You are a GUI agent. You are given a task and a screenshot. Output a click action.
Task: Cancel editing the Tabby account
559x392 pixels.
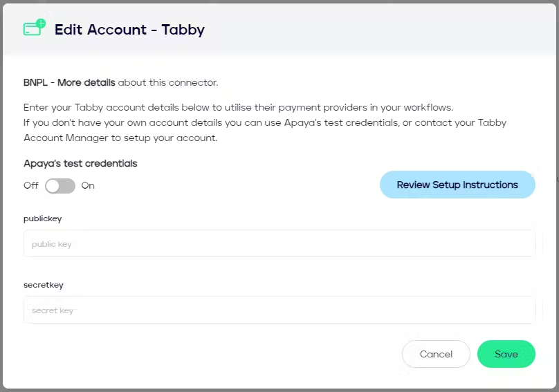(436, 354)
